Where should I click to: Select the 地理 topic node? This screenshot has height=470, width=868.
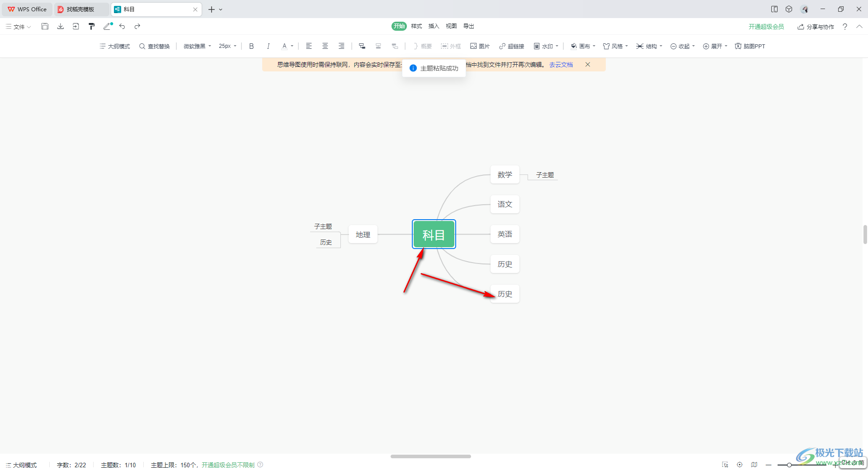(x=363, y=235)
